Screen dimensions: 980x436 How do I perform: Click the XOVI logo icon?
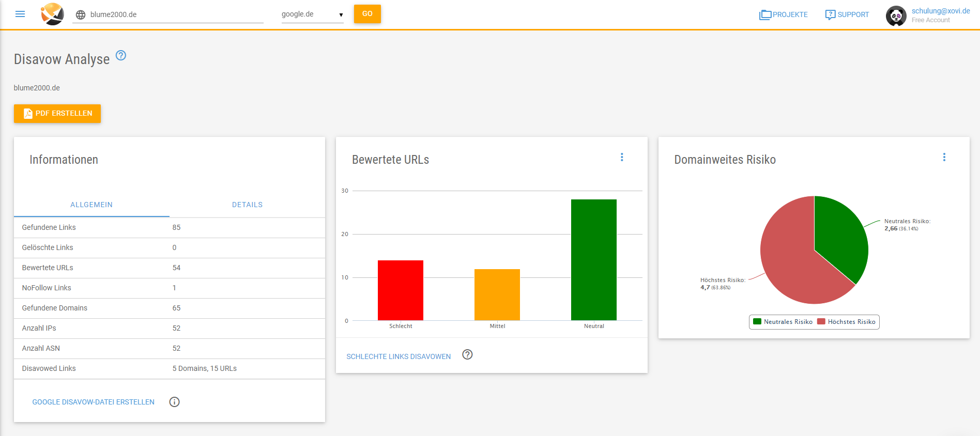coord(52,14)
